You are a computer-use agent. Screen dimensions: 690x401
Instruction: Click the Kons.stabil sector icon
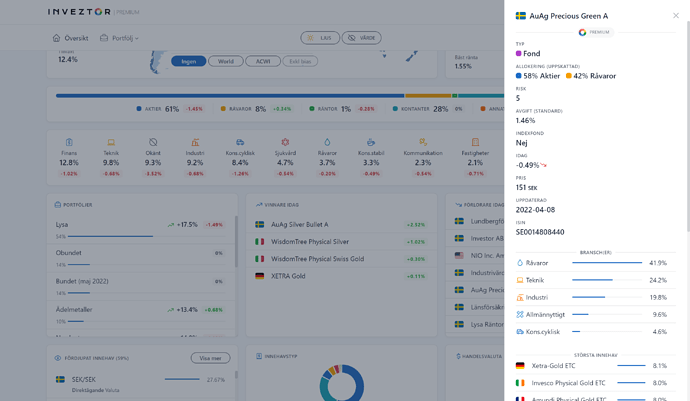click(x=371, y=142)
